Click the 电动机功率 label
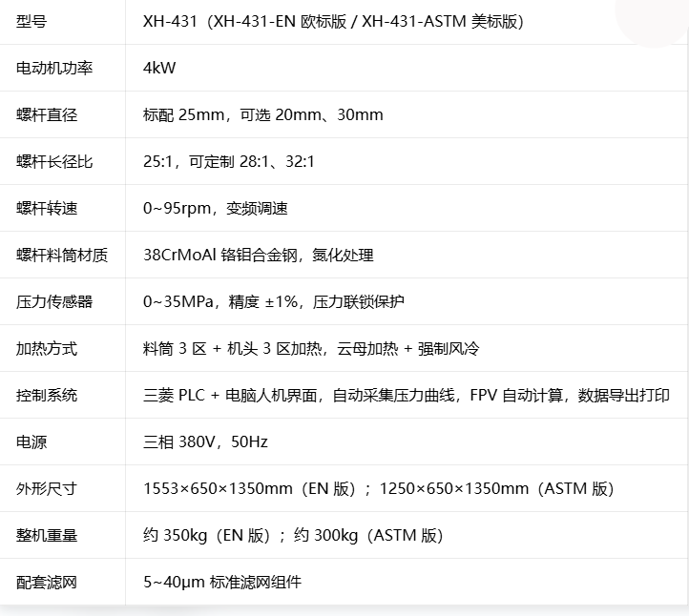 tap(54, 68)
